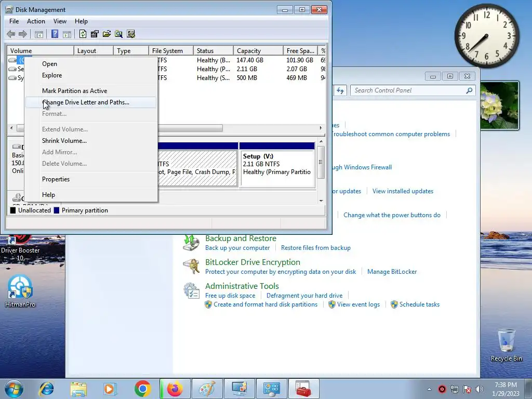Click the Properties toolbar icon
The image size is (532, 399).
pos(95,34)
